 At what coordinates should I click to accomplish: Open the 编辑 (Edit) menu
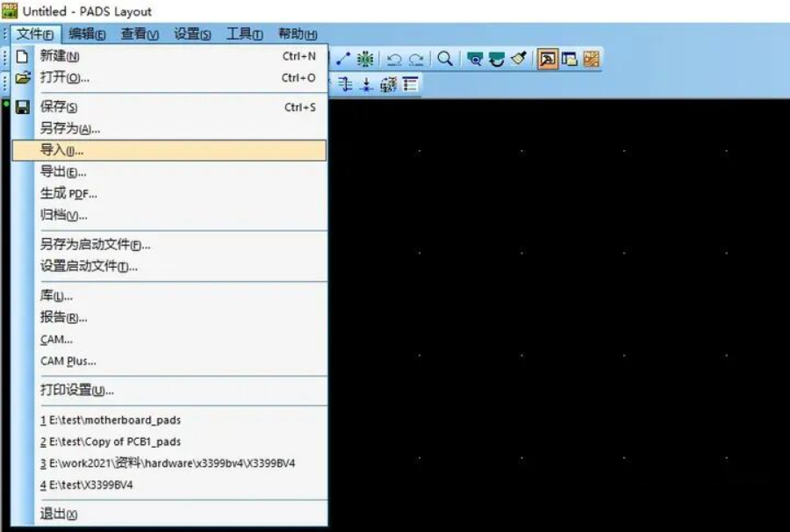pyautogui.click(x=87, y=34)
